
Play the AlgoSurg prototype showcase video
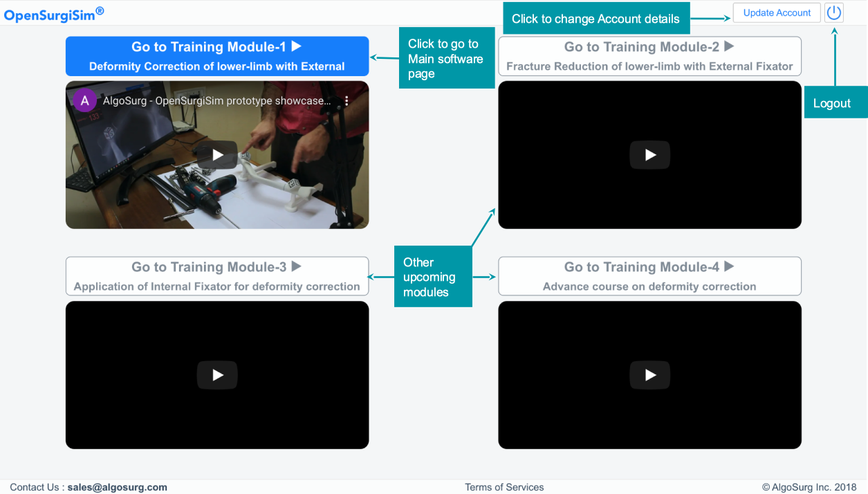pyautogui.click(x=217, y=155)
